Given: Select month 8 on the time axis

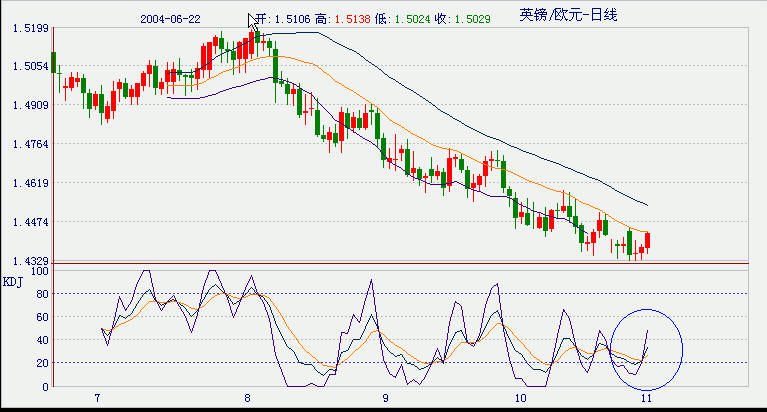Looking at the screenshot, I should [247, 397].
